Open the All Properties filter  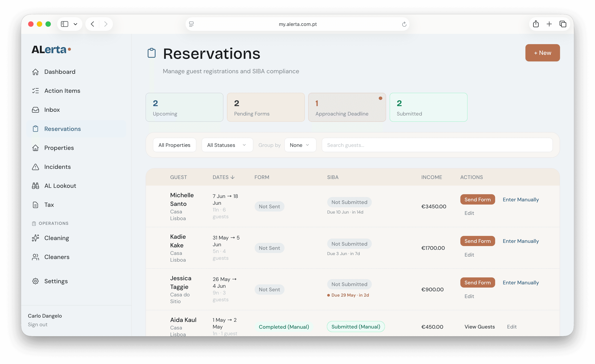174,145
